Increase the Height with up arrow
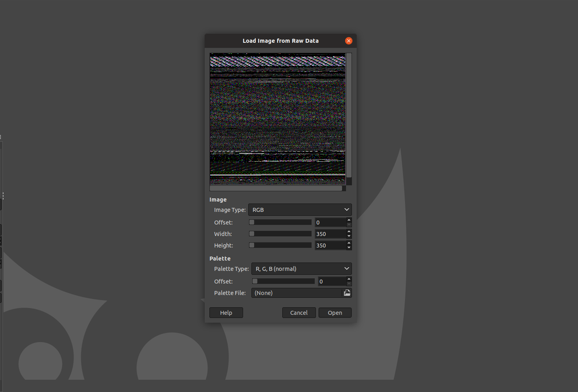 [x=349, y=243]
